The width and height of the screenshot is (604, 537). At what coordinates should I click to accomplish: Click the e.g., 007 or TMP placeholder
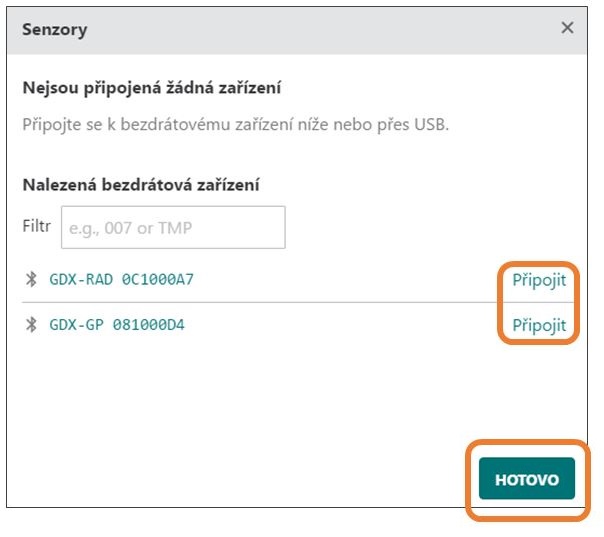coord(130,228)
